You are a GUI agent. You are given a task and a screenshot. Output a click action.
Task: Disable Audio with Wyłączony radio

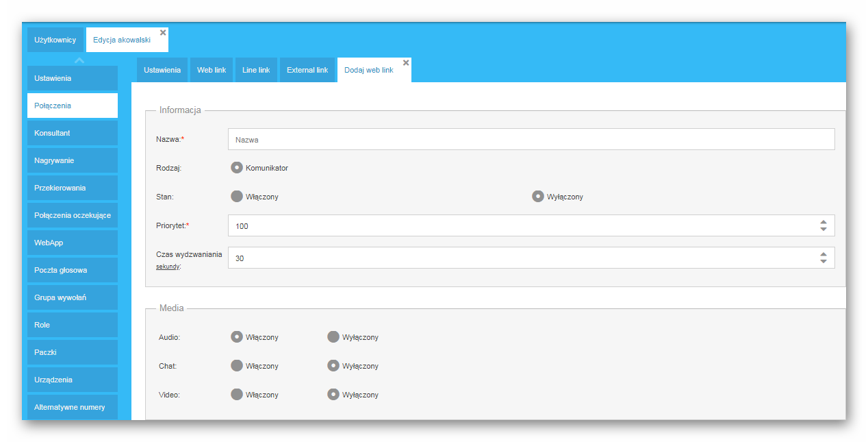click(x=333, y=337)
